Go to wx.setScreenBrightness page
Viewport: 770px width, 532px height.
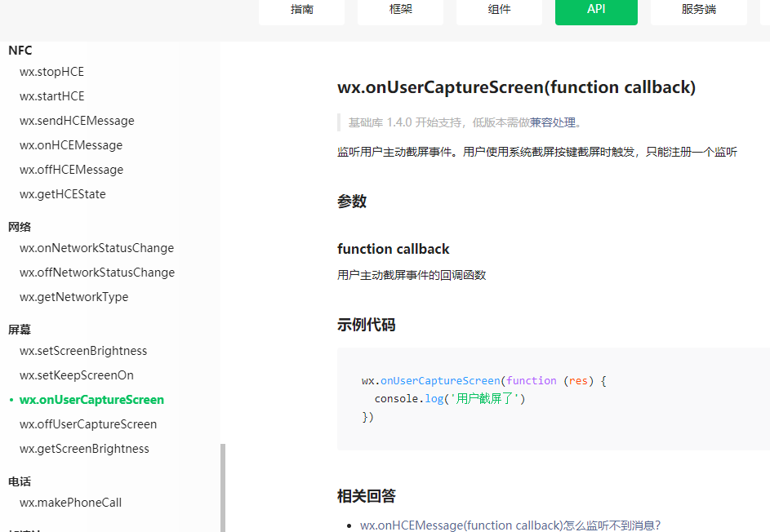click(x=83, y=351)
